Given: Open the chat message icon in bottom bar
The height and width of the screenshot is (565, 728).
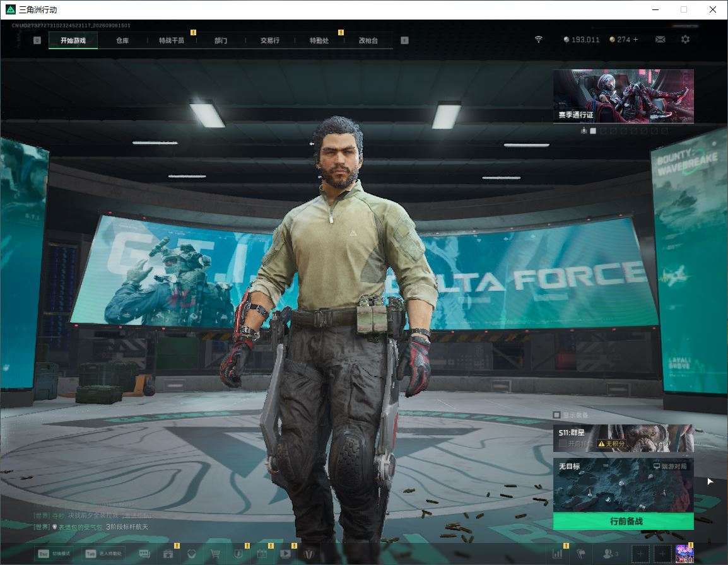Looking at the screenshot, I should coord(145,554).
